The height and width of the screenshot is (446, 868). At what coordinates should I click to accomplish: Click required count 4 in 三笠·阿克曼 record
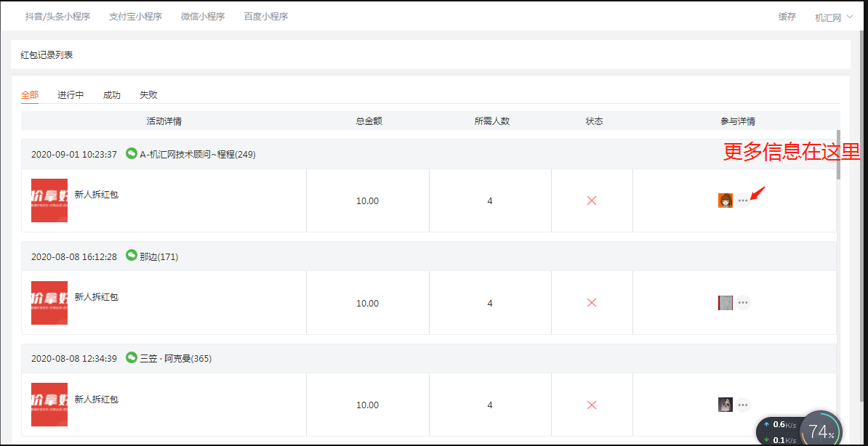[490, 405]
